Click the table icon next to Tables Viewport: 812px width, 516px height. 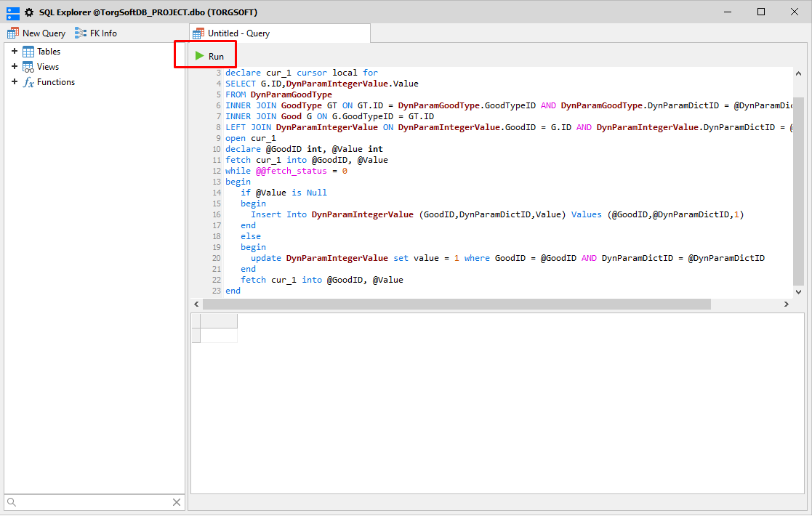28,51
